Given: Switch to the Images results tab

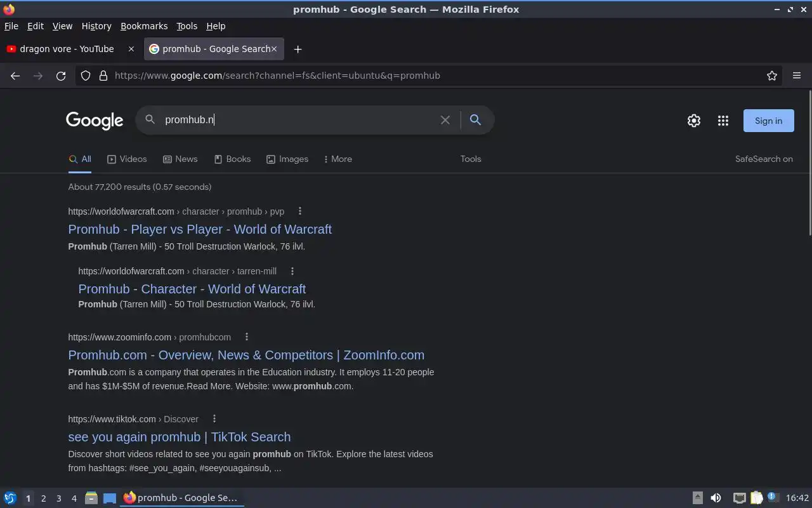Looking at the screenshot, I should point(287,159).
